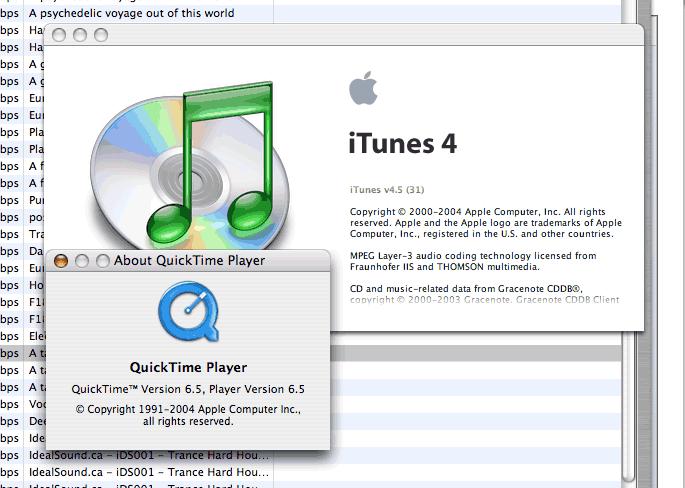Close the iTunes about window

click(x=59, y=35)
